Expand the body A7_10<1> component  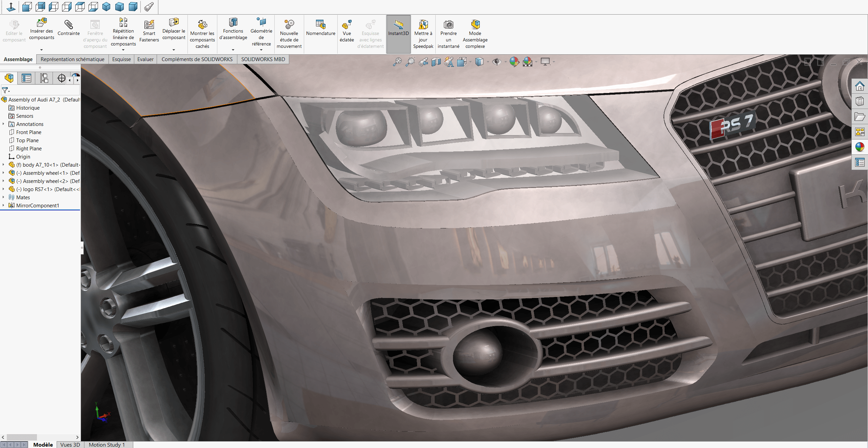(3, 165)
